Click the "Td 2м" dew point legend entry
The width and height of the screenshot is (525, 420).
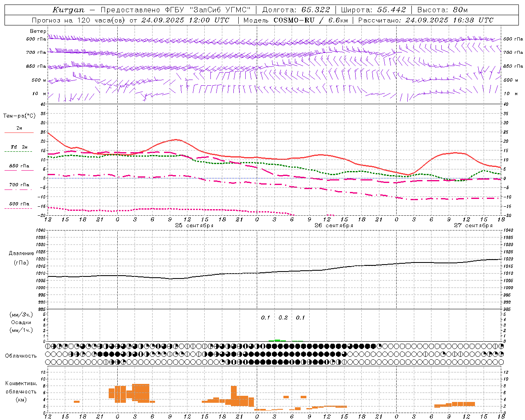tap(19, 147)
